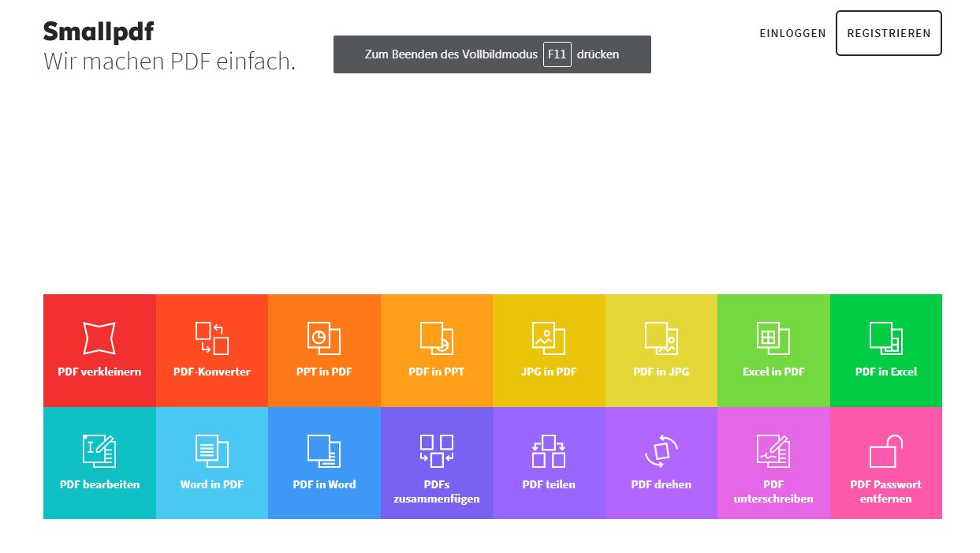The image size is (980, 553).
Task: Open the PDF unterschreiben sign icon
Action: click(x=773, y=450)
